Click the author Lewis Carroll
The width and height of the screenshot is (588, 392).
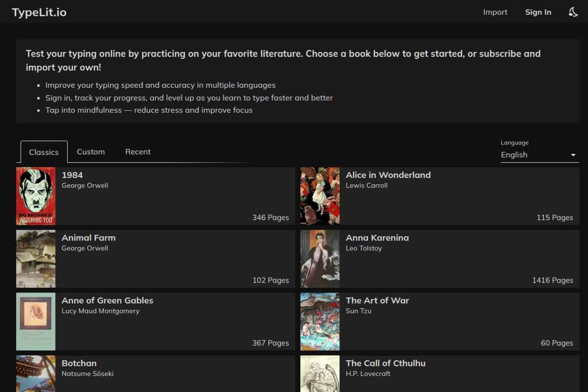tap(367, 186)
